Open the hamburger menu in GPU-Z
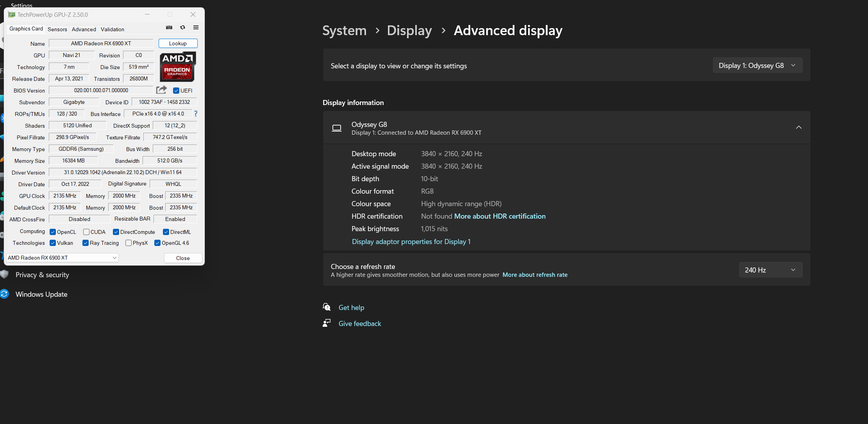Screen dimensions: 868x424 click(x=196, y=27)
